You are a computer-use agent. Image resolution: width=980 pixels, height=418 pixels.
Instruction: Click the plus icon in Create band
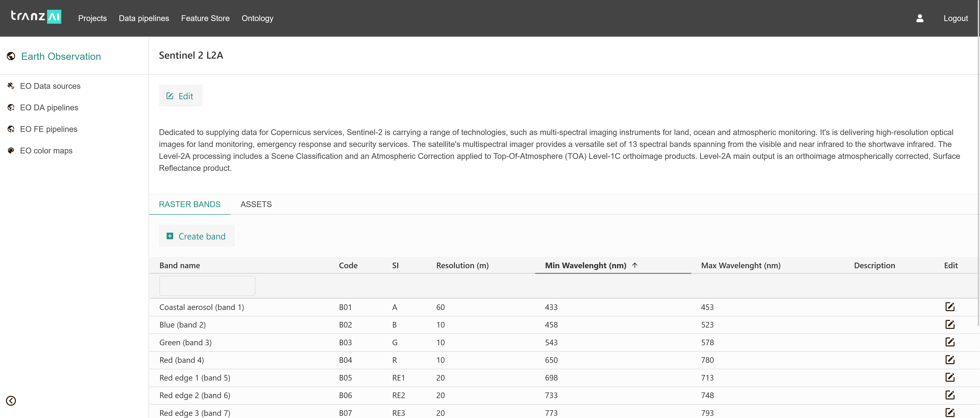170,236
